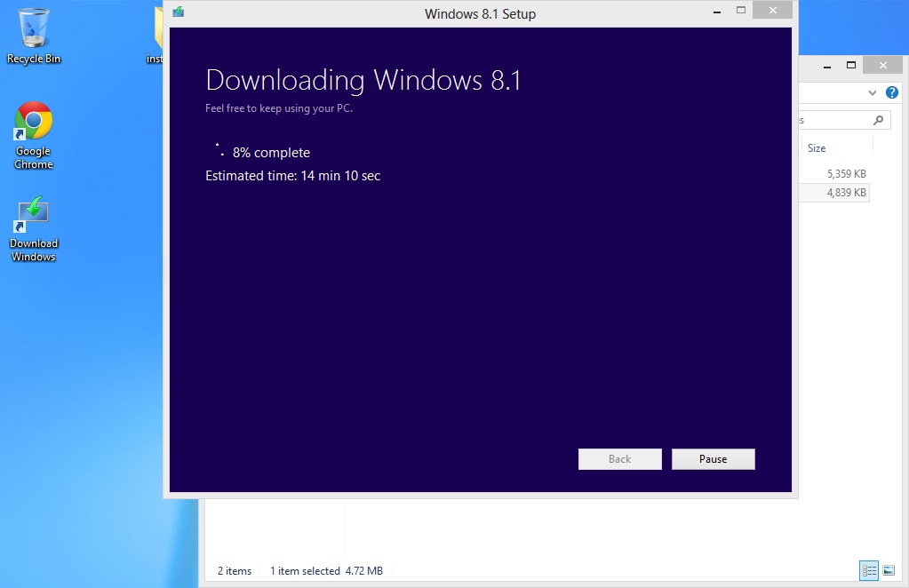
Task: Click the 'Downloading Windows 8.1' heading
Action: 363,81
